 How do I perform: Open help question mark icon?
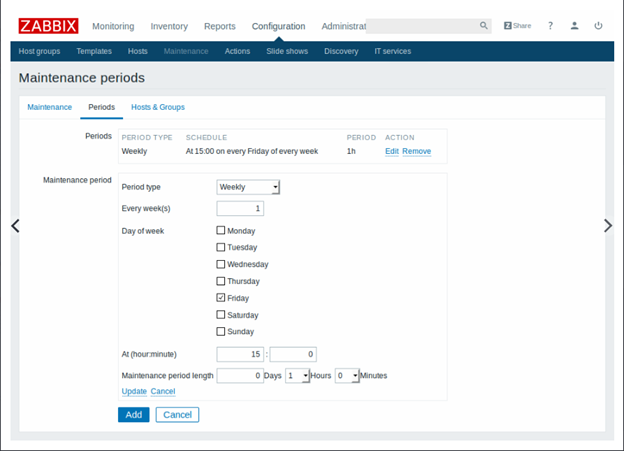click(x=550, y=26)
